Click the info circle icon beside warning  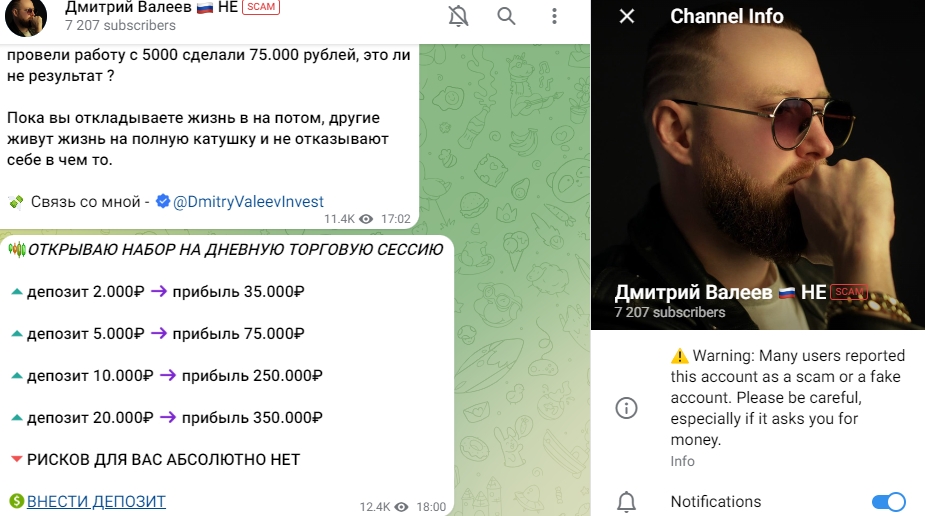(626, 407)
